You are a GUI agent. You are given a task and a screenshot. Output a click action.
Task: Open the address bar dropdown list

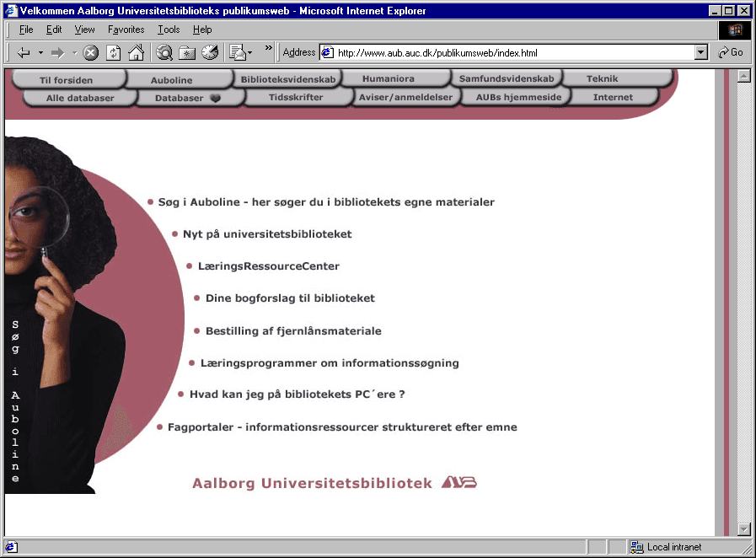[700, 52]
